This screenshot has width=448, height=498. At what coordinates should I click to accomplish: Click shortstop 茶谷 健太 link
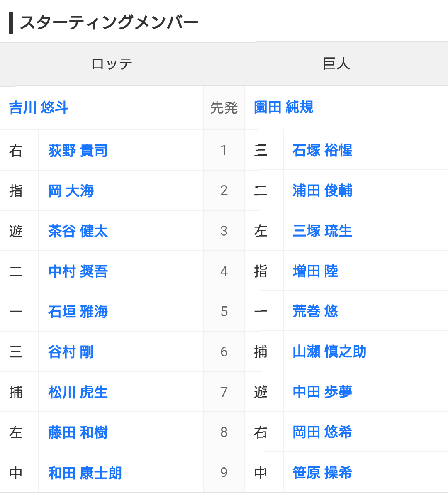[x=78, y=231]
